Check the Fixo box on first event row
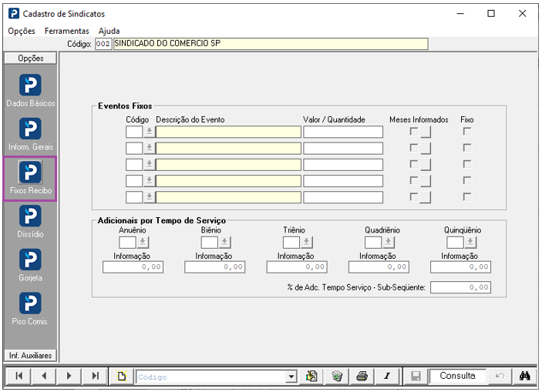 pos(466,132)
